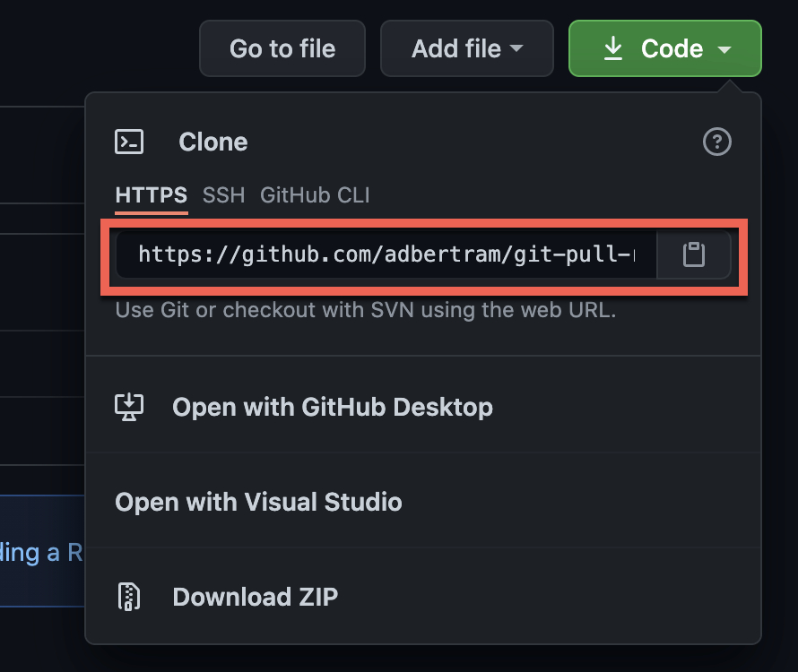Click the zip file icon
This screenshot has width=798, height=672.
(129, 597)
